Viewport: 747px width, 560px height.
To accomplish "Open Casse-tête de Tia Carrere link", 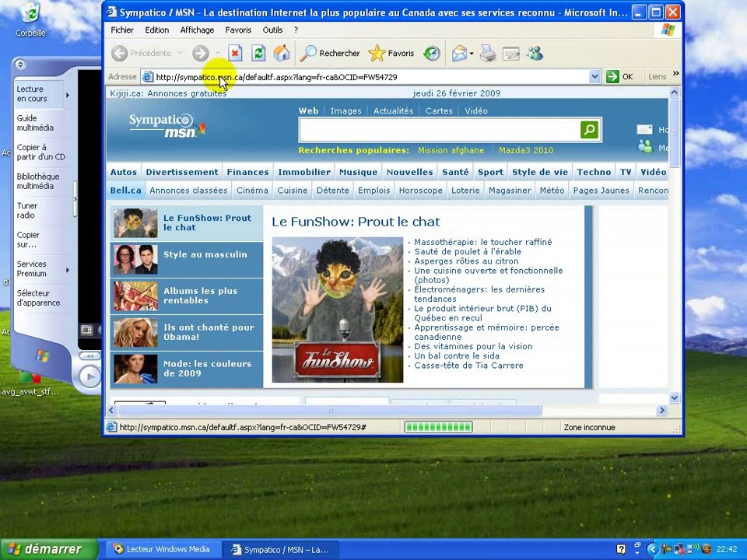I will tap(468, 366).
